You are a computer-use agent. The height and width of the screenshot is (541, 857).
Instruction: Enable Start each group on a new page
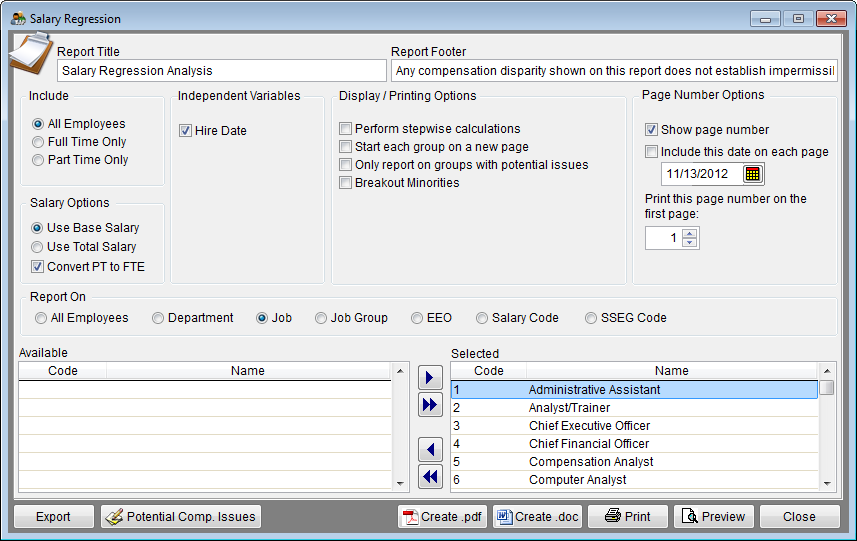pyautogui.click(x=345, y=146)
